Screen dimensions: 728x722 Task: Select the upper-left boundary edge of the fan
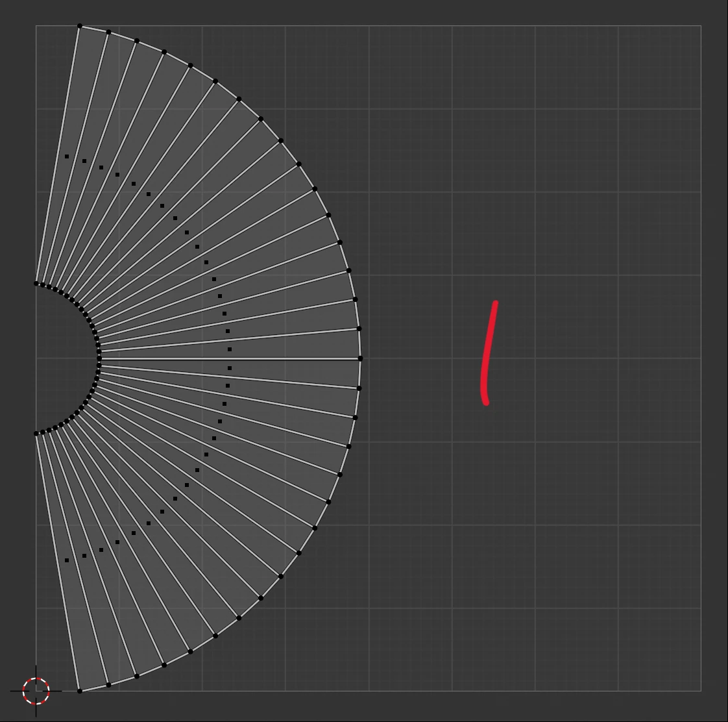[x=57, y=156]
